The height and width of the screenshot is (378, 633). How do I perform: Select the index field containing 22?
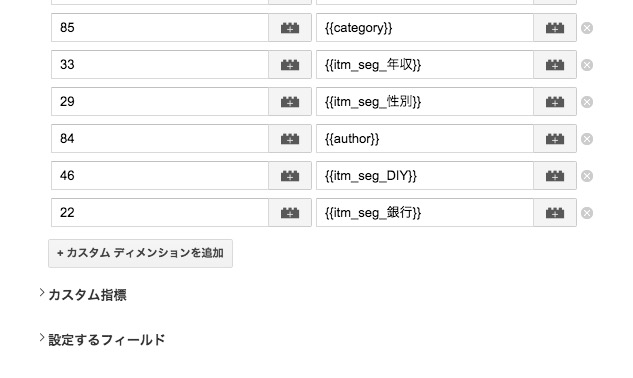click(160, 213)
